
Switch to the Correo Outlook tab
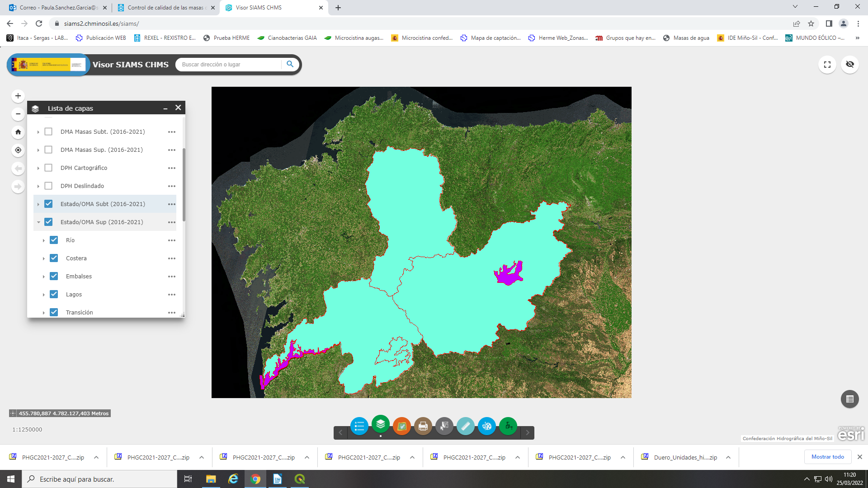click(59, 8)
